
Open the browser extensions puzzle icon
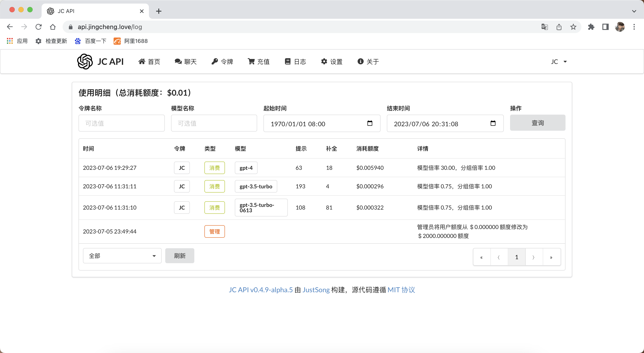pyautogui.click(x=591, y=27)
